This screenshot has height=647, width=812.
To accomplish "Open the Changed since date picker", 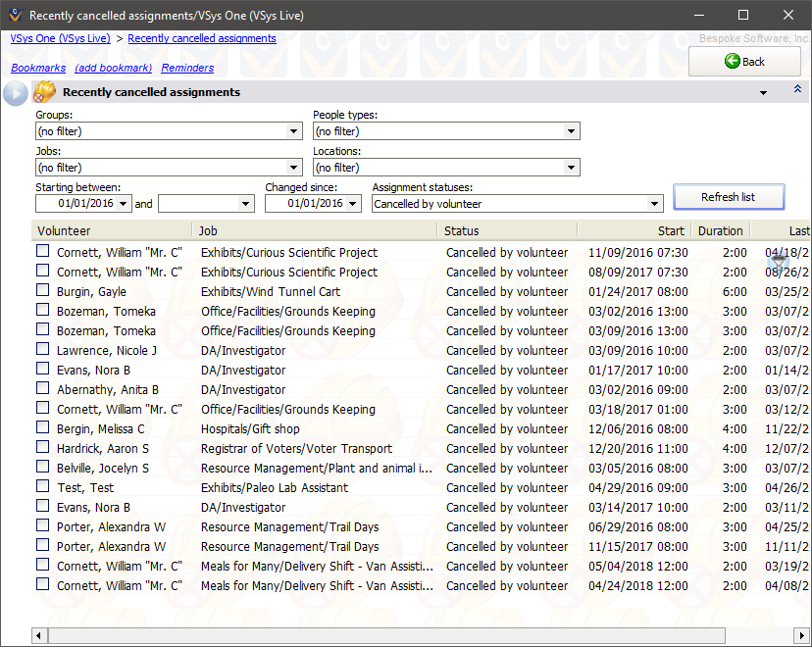I will point(353,204).
